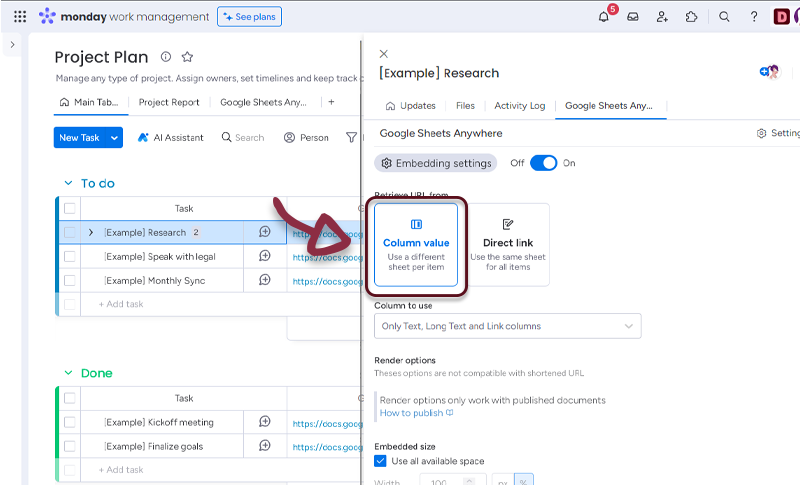Click the See plans button

[249, 17]
